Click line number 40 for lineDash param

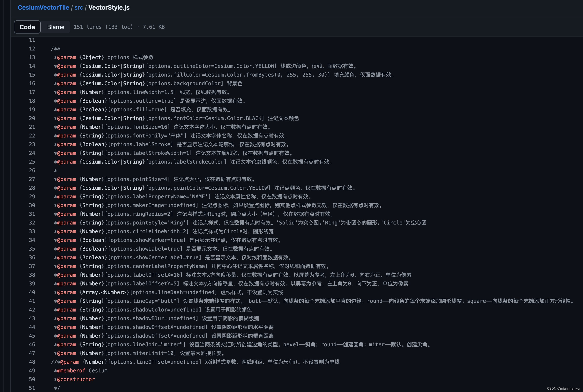pos(32,292)
